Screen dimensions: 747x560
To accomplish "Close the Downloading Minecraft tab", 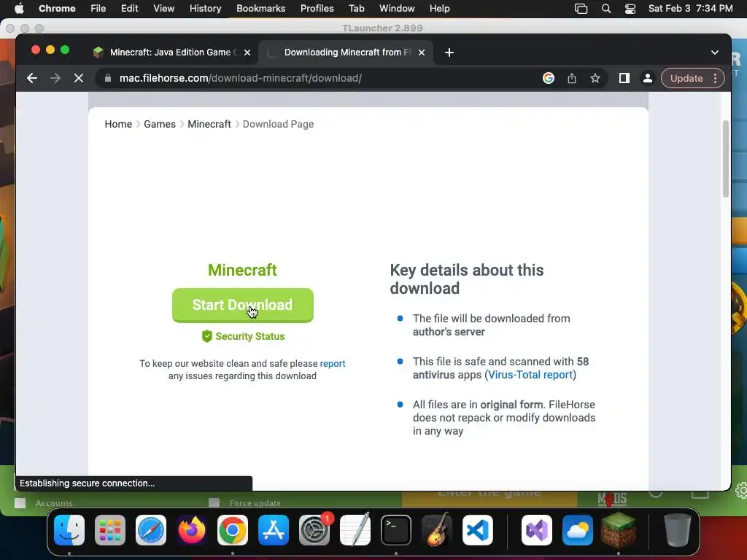I will 422,52.
